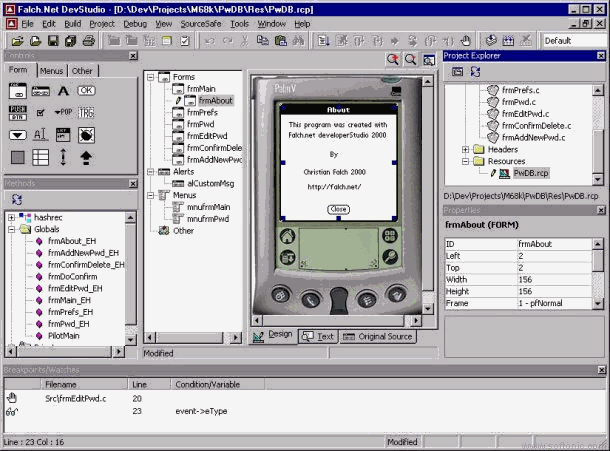Switch to the Original Source tab
The image size is (610, 451).
[378, 336]
